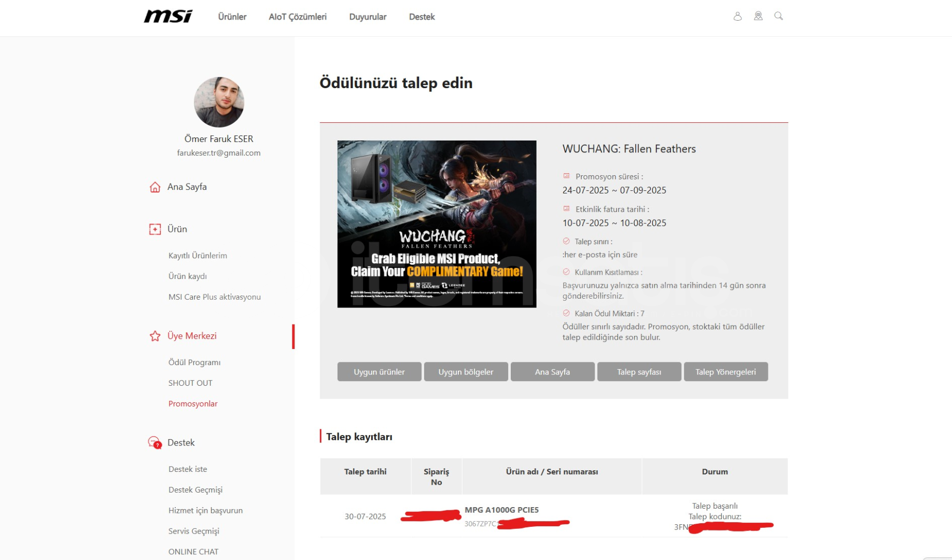Click the Talep kayıtları heading
The height and width of the screenshot is (560, 952).
click(359, 437)
